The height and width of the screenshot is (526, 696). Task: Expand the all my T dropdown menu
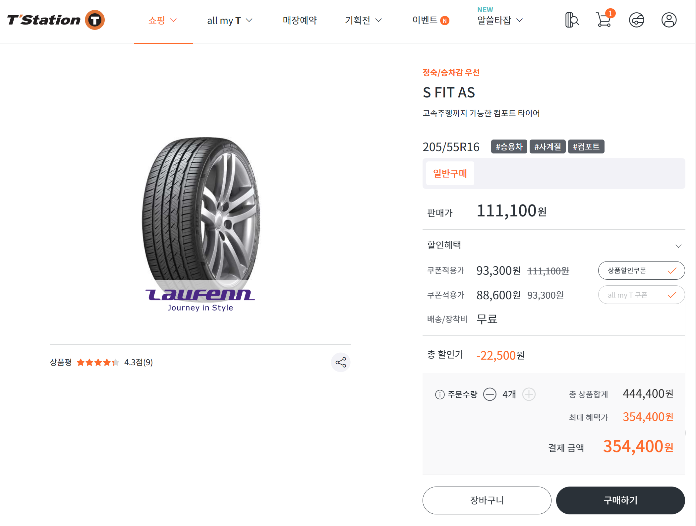point(229,20)
